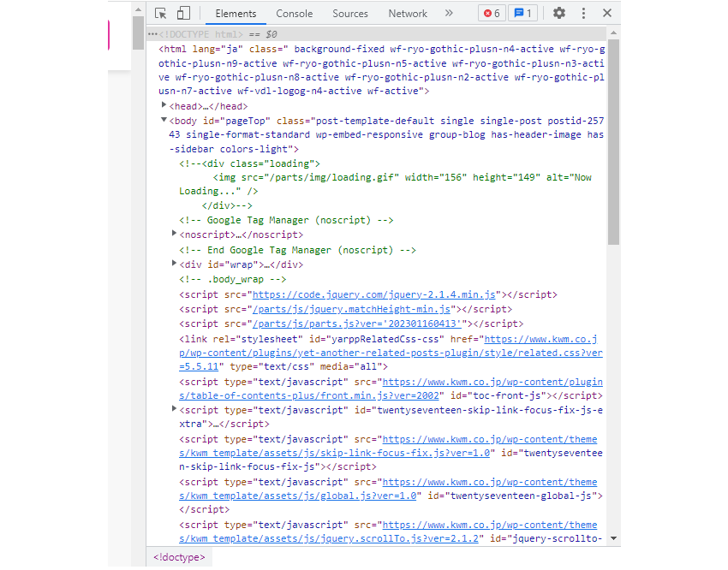The height and width of the screenshot is (570, 728).
Task: Select the html lang="ja" element
Action: [x=382, y=70]
